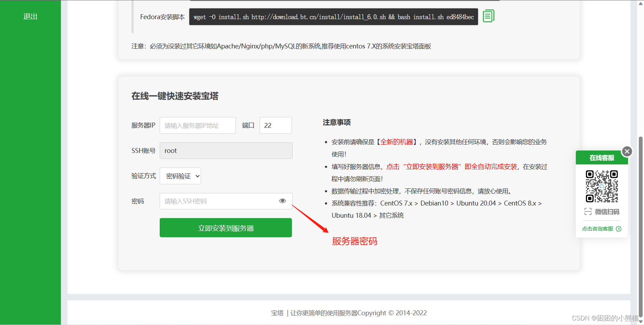The image size is (644, 325).
Task: Select 退出 in the green sidebar
Action: tap(30, 16)
